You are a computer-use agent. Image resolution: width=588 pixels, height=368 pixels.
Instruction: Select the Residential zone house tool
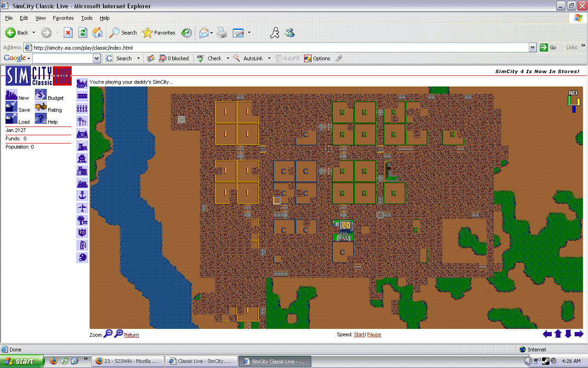pos(82,158)
